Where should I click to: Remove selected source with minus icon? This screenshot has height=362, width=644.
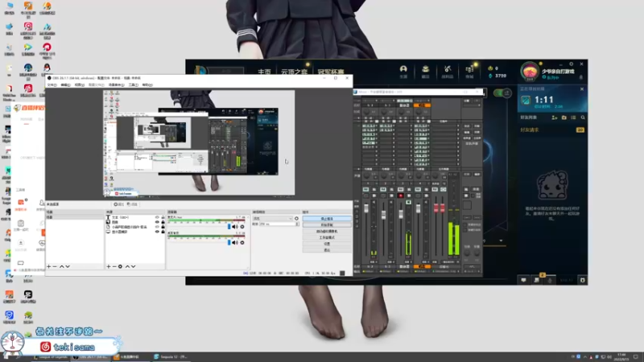[114, 266]
